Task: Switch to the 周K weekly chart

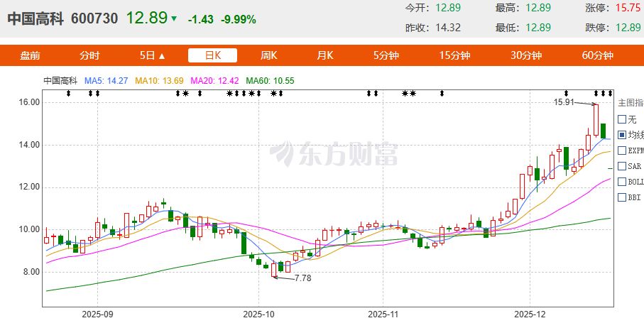Action: point(268,56)
